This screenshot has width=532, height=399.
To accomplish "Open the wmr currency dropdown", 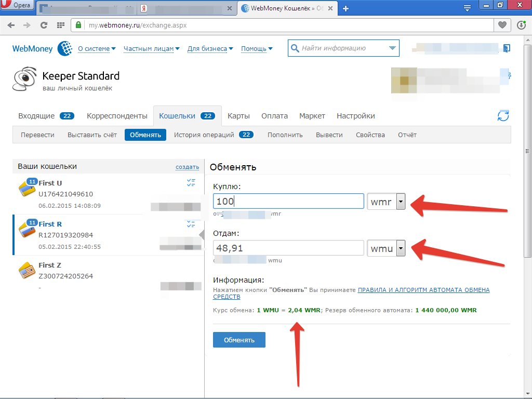I will (x=401, y=202).
